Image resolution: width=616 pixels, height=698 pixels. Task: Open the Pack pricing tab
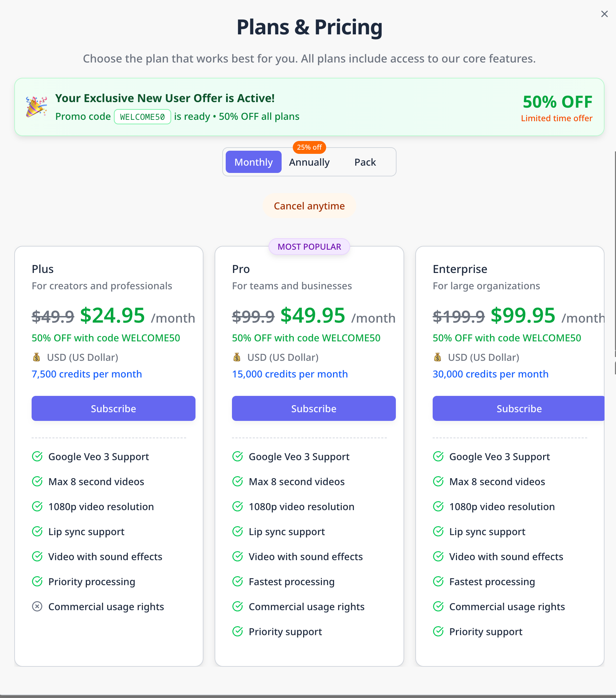(x=365, y=162)
